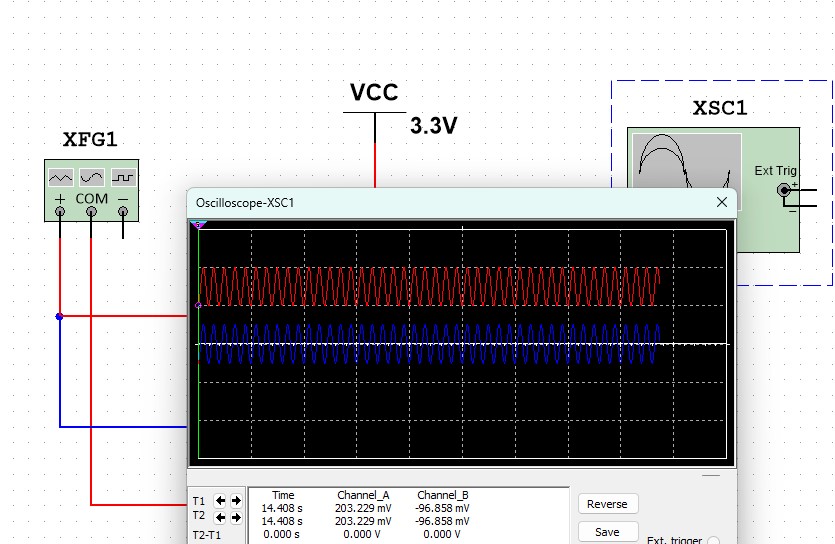Select the Ext. trigger radio button
This screenshot has height=544, width=835.
(x=714, y=540)
